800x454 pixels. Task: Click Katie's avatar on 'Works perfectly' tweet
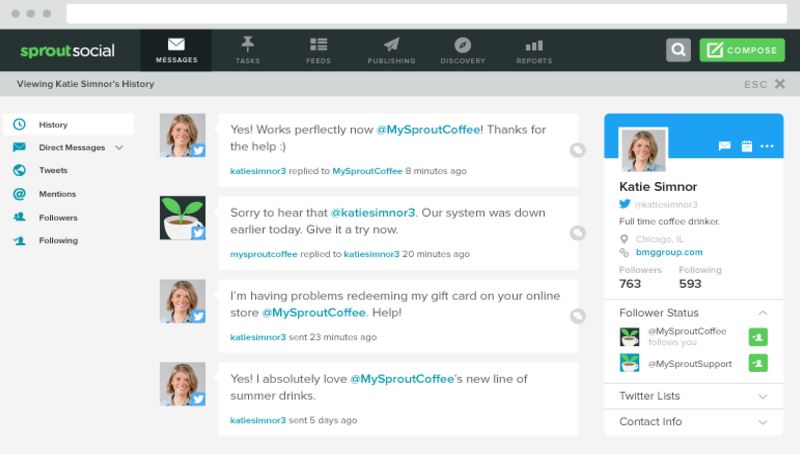[183, 135]
